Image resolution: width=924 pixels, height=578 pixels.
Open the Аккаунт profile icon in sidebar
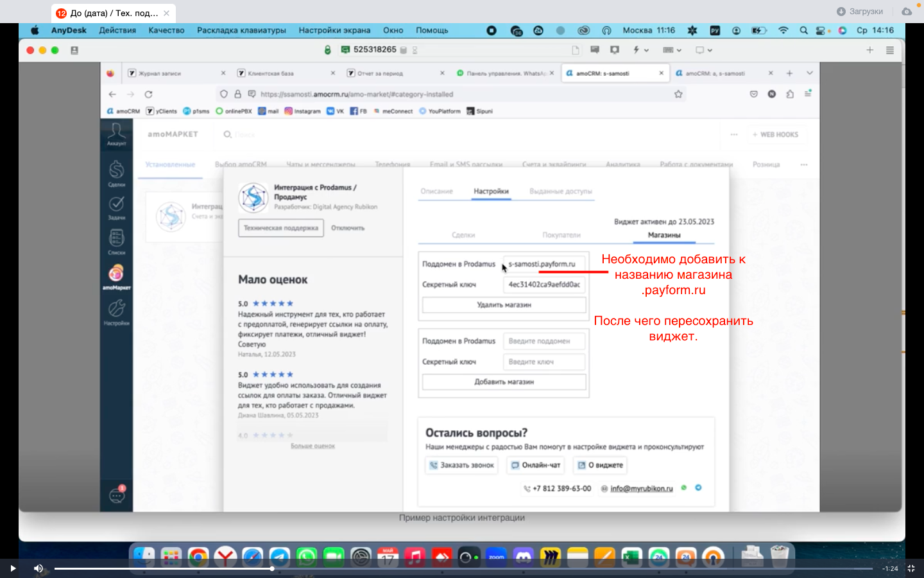click(116, 134)
